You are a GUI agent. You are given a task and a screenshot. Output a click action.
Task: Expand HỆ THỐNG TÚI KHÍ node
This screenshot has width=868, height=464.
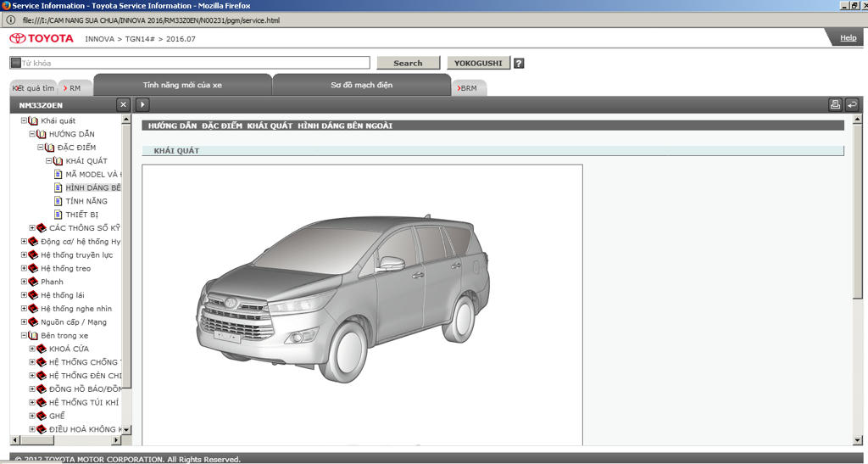[x=32, y=403]
